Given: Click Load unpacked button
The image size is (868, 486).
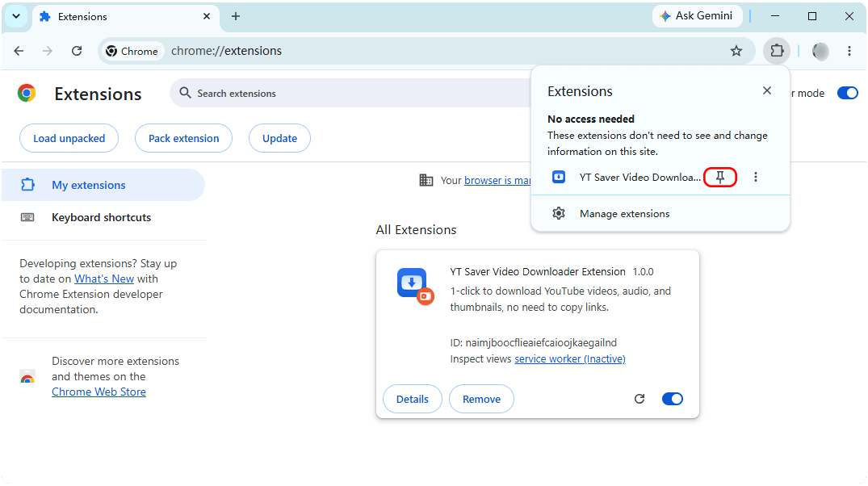Looking at the screenshot, I should click(69, 138).
